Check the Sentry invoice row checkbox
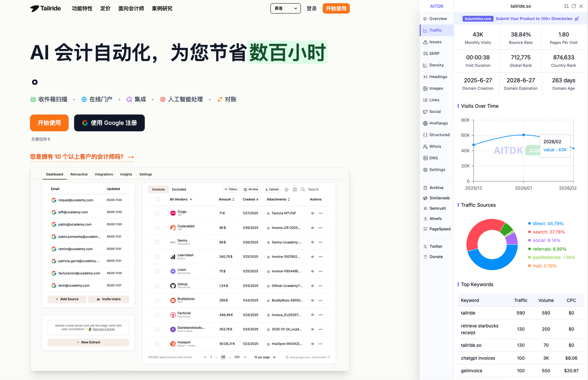Viewport: 588px width, 380px height. [x=157, y=242]
